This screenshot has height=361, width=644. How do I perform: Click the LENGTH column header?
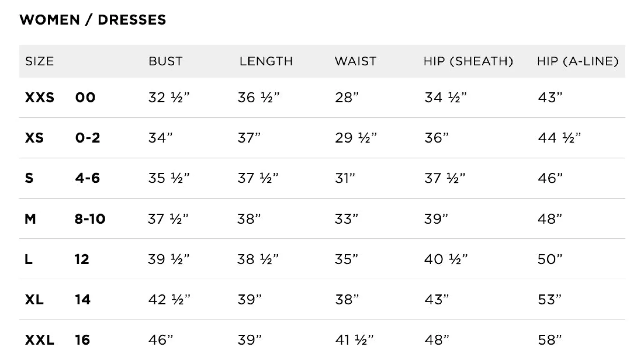[x=266, y=61]
